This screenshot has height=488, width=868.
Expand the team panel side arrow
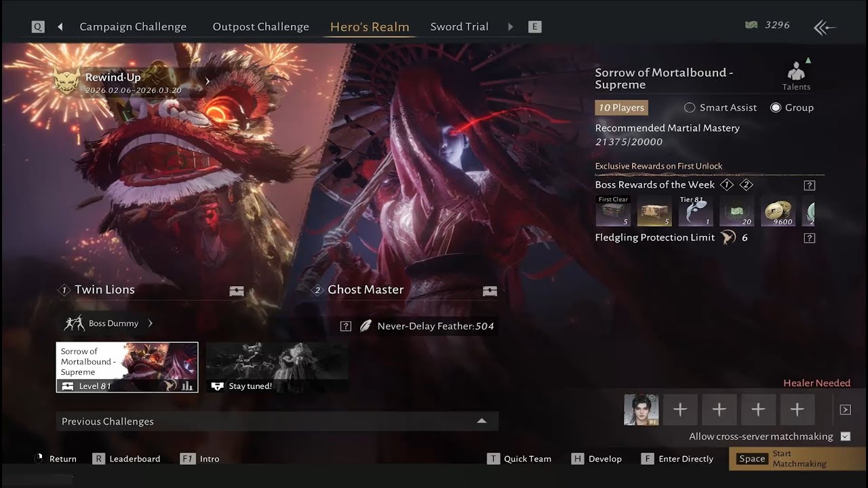pos(845,409)
